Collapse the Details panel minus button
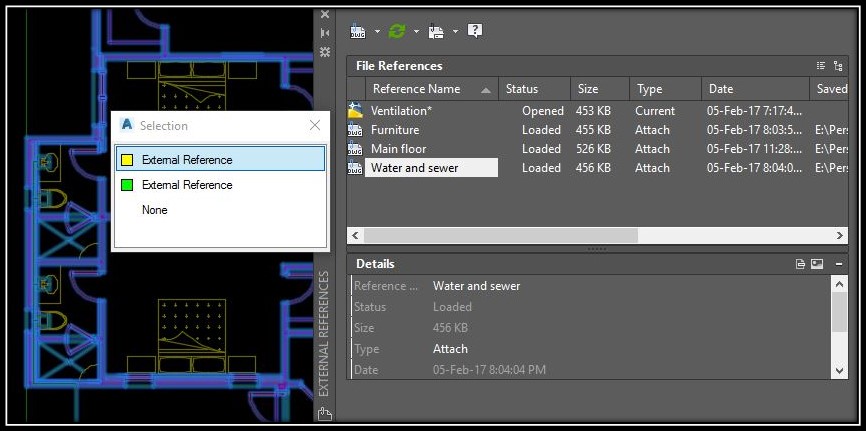This screenshot has width=866, height=431. 839,264
